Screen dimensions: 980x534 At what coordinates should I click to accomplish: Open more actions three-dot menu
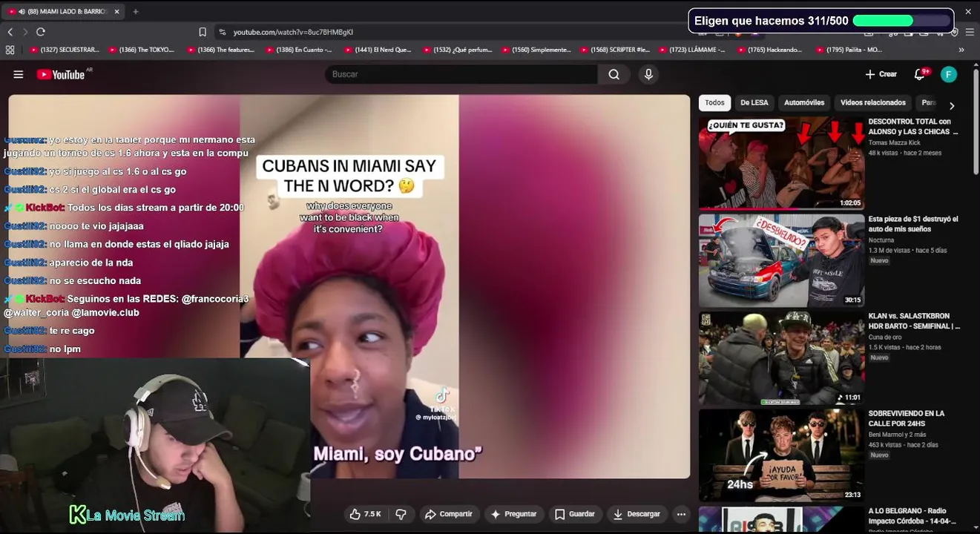[681, 514]
